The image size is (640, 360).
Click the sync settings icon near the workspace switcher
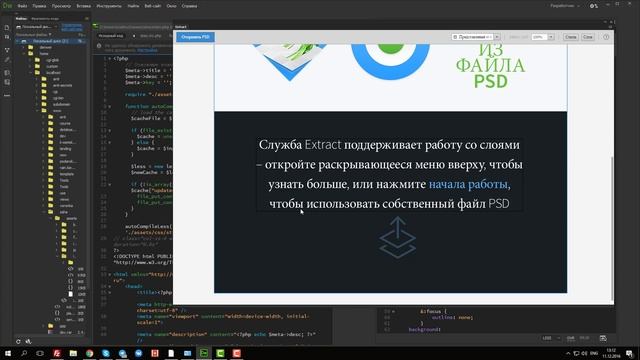tap(593, 6)
